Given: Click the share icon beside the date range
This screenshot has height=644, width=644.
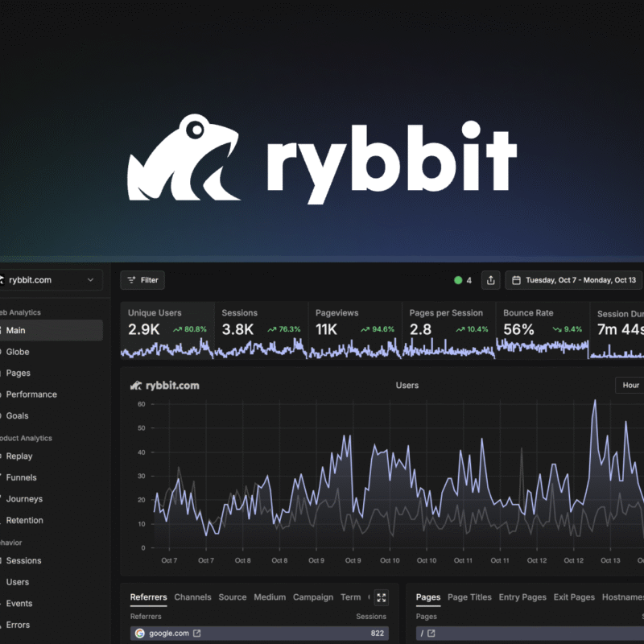Looking at the screenshot, I should click(x=491, y=280).
